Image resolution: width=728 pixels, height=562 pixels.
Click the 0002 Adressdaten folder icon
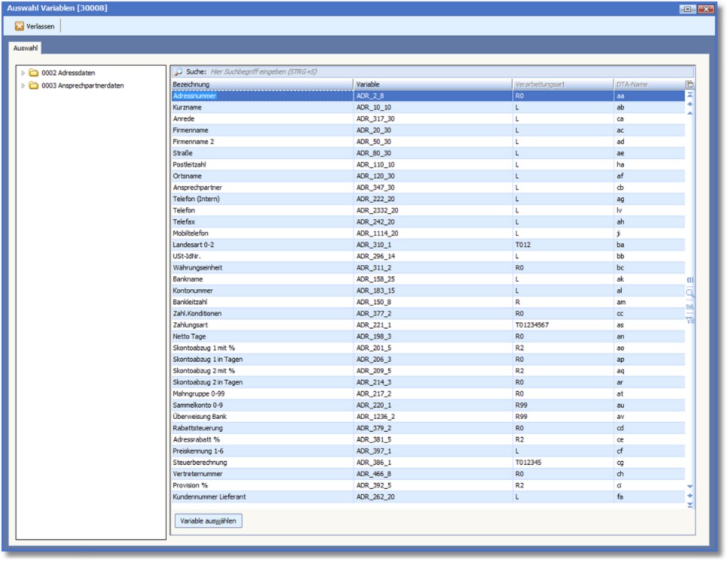point(34,74)
